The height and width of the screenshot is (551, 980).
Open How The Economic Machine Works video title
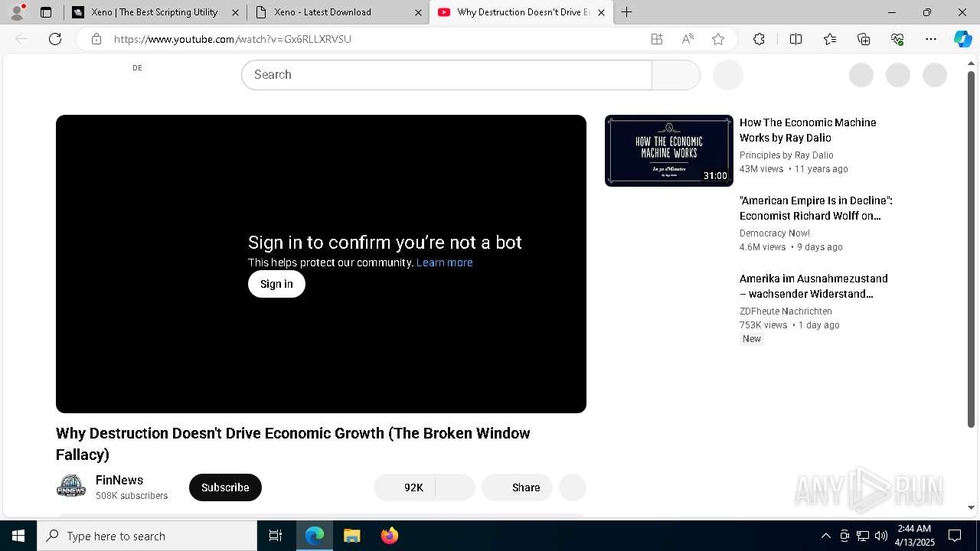pos(808,130)
